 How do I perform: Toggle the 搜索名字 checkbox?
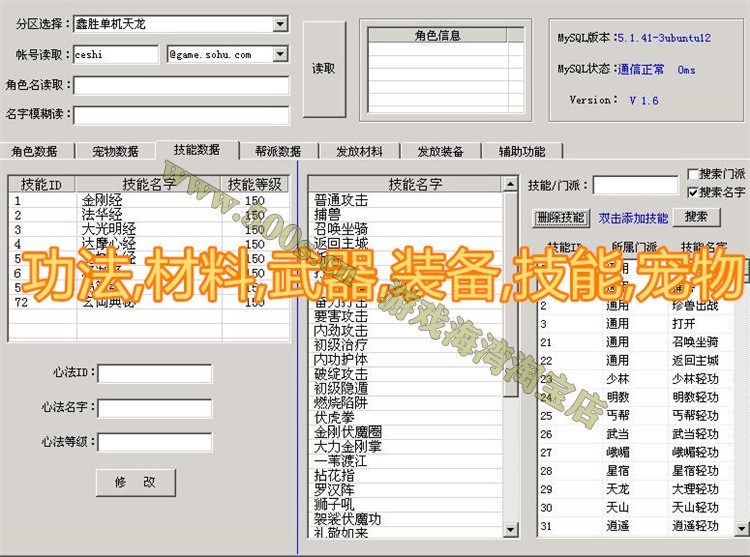click(694, 191)
